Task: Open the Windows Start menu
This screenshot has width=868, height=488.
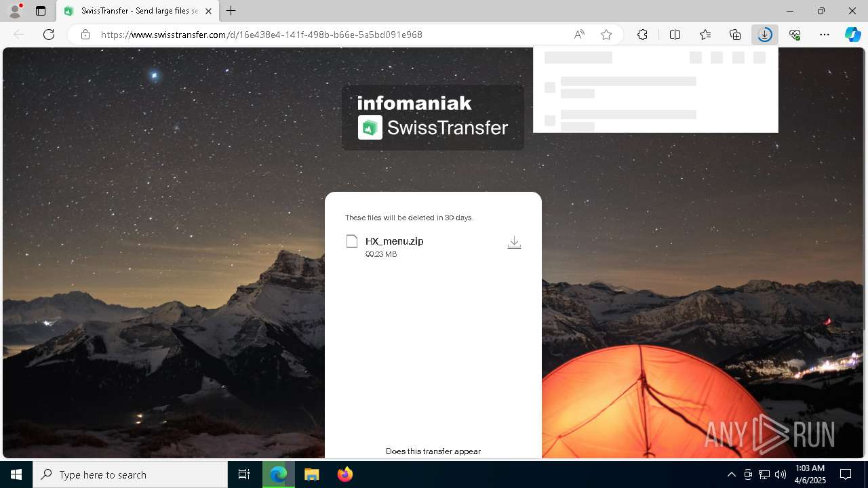Action: [x=16, y=474]
